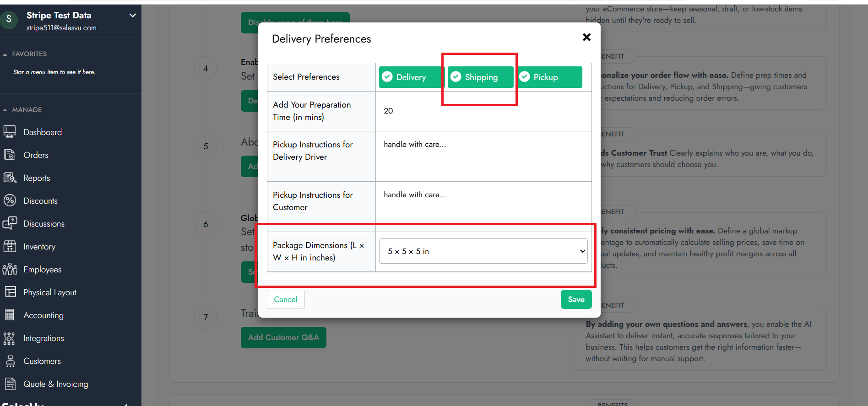Screen dimensions: 868x406
Task: Click the Dashboard monitor icon
Action: click(10, 132)
